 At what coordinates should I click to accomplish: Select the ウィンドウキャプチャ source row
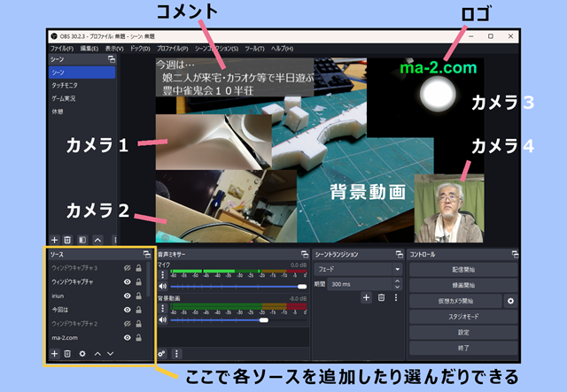(97, 281)
